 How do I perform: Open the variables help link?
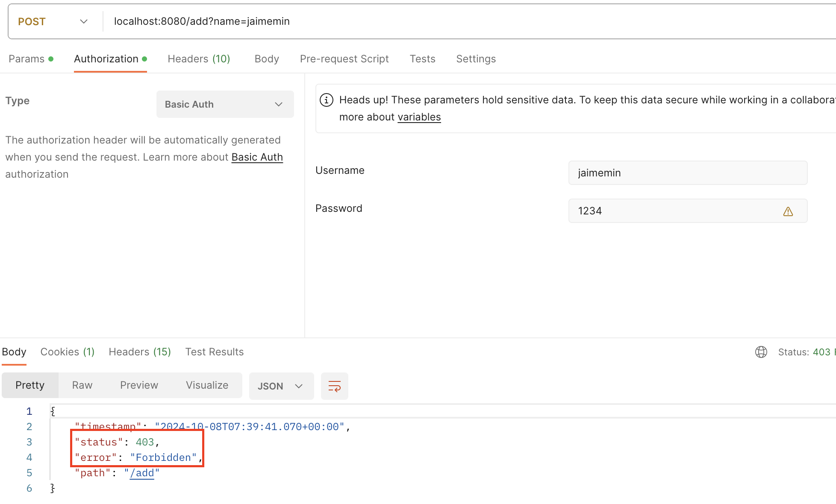419,117
